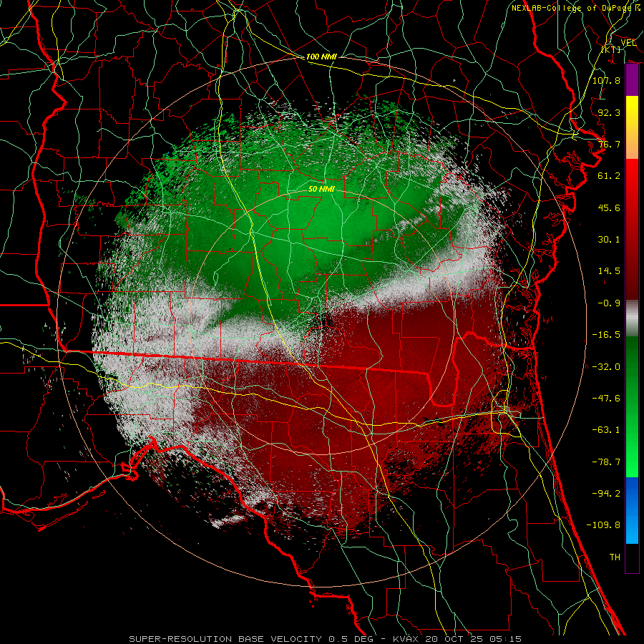
Task: Click the 50 NMI range ring label
Action: coord(321,189)
